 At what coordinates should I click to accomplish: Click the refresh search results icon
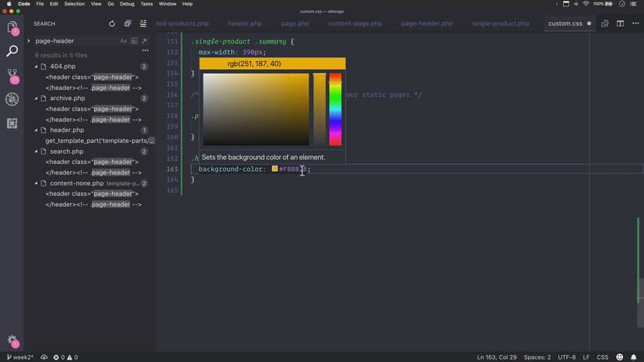click(112, 24)
